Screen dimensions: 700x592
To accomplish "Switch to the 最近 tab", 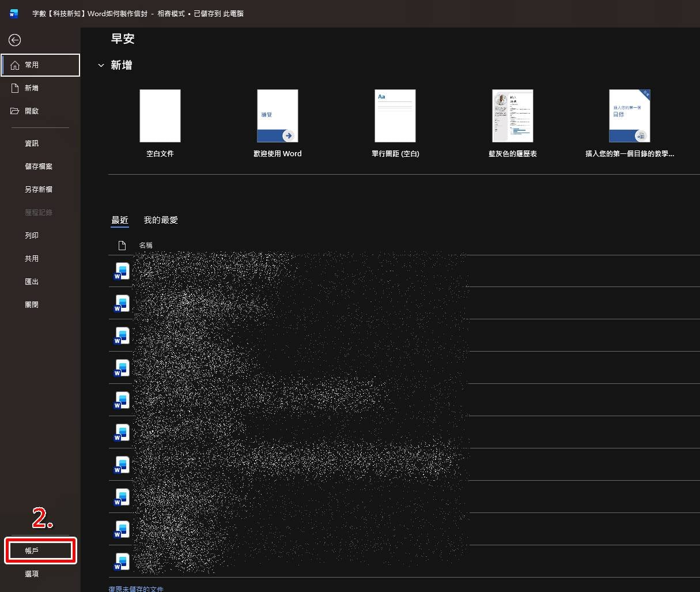I will coord(120,220).
